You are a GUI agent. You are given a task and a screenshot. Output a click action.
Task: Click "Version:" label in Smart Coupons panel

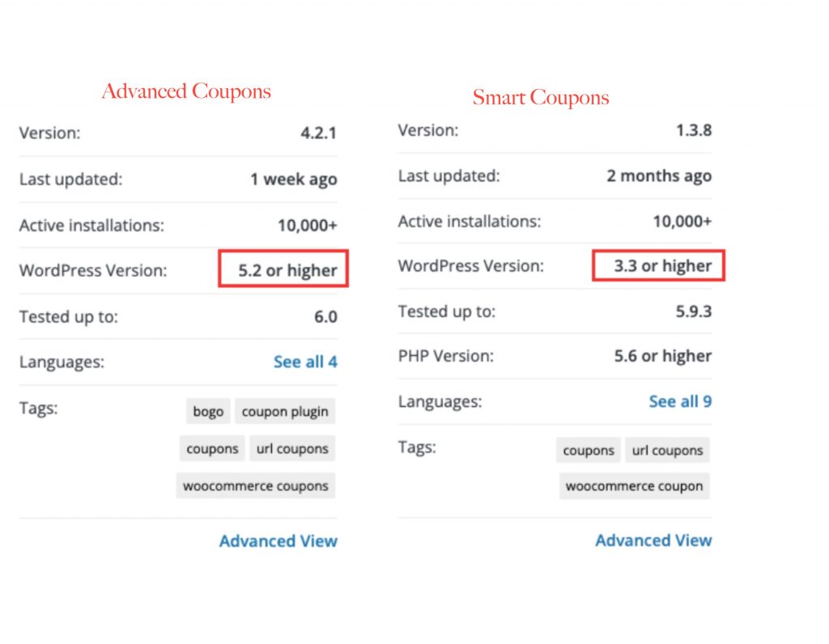[428, 130]
